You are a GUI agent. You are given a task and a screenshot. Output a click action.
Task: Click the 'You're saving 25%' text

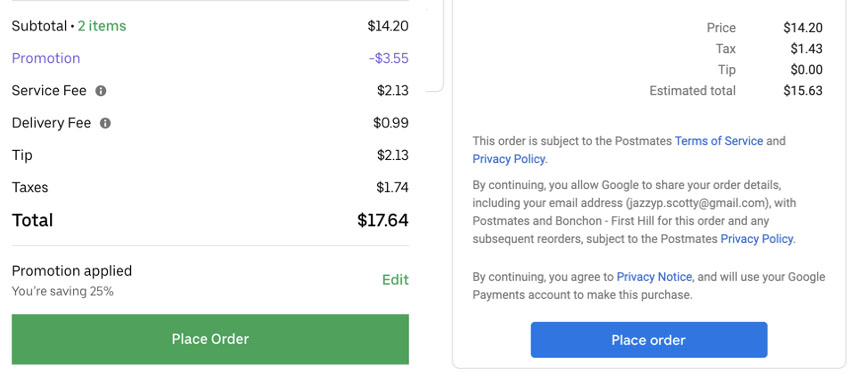tap(63, 292)
